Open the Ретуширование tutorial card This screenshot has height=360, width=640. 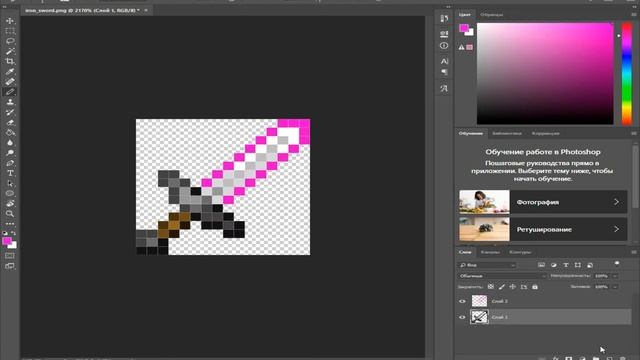[x=543, y=229]
